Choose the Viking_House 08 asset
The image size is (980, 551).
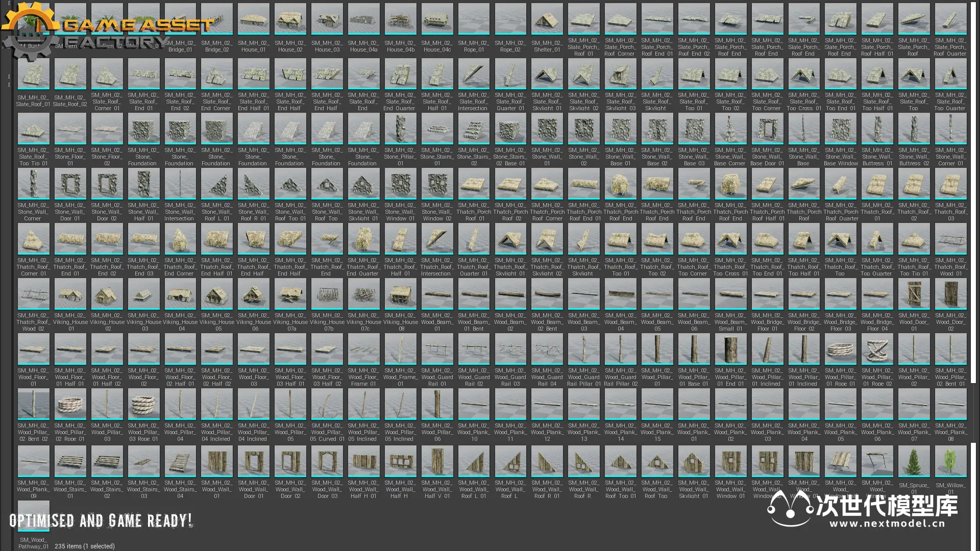click(400, 294)
